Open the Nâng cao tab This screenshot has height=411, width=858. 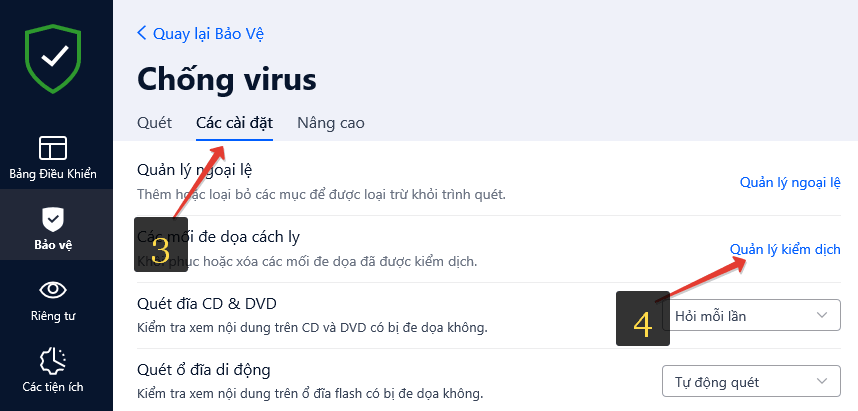[x=331, y=123]
